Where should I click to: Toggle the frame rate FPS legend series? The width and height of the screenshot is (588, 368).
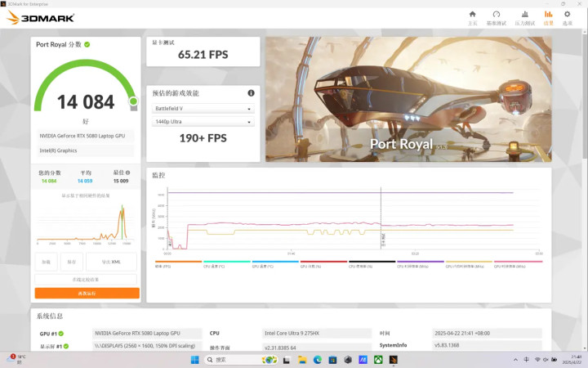[178, 263]
